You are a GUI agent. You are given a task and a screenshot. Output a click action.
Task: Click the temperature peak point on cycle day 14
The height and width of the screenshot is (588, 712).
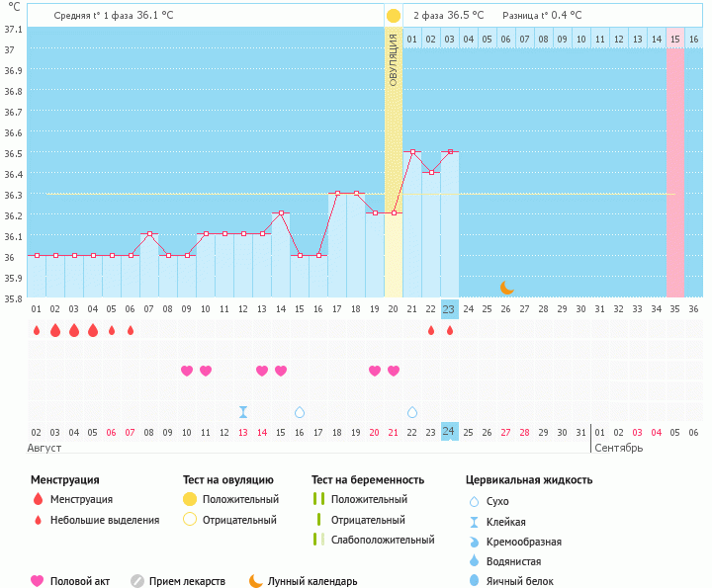[281, 213]
